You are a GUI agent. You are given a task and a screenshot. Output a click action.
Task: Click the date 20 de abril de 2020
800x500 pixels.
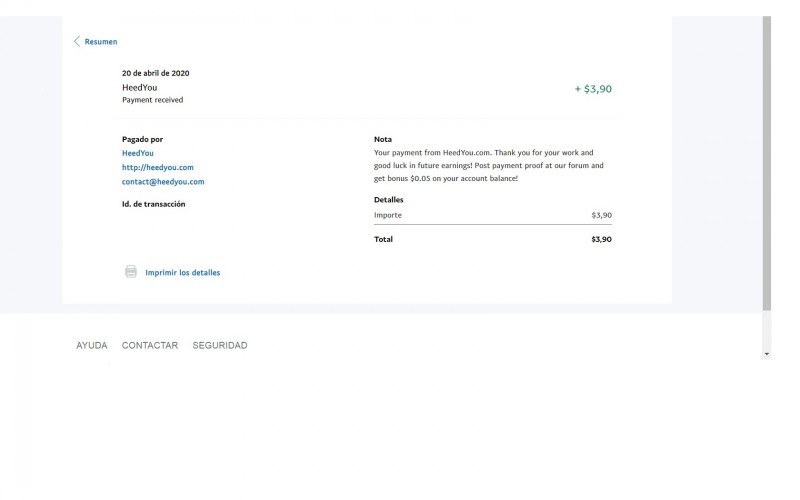coord(155,73)
